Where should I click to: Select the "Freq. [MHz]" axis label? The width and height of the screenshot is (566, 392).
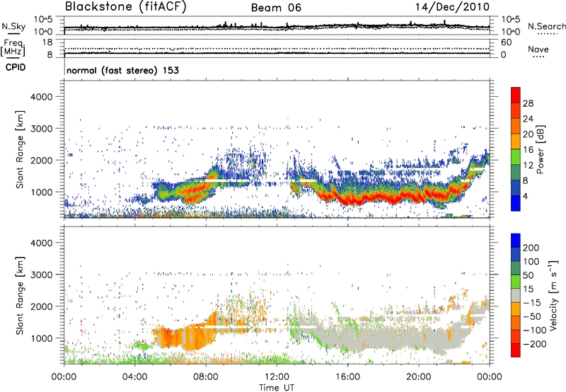pos(13,48)
